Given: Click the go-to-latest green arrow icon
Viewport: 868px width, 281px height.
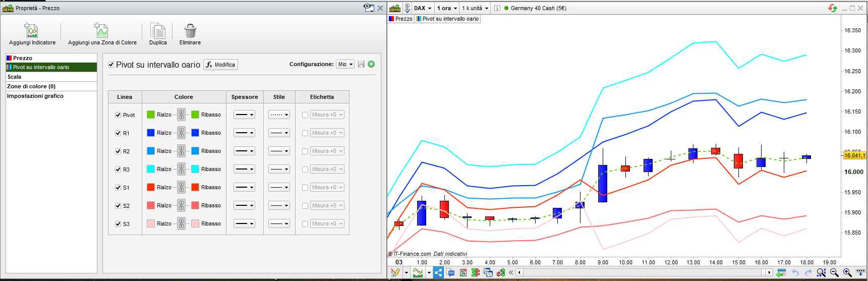Looking at the screenshot, I should tap(781, 272).
